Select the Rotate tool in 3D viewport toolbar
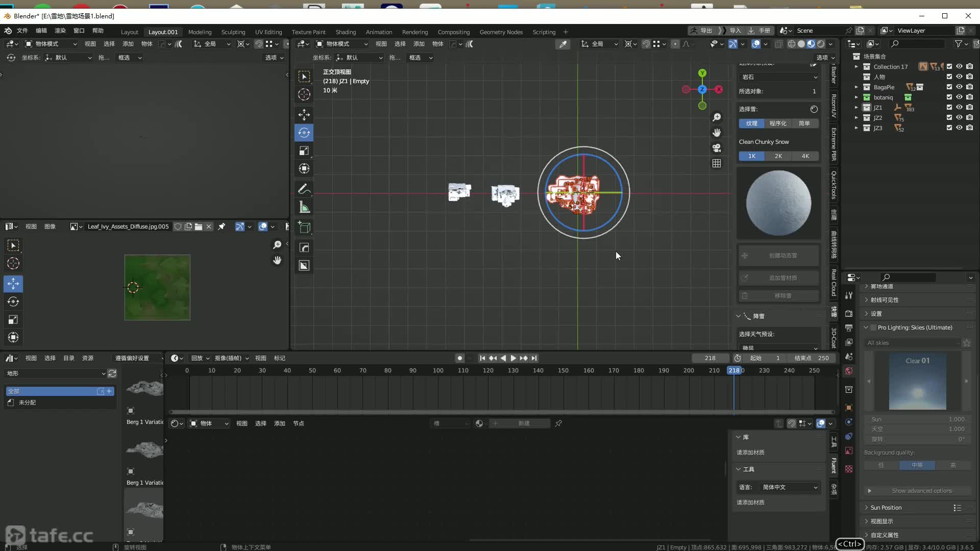Viewport: 980px width, 551px height. point(304,133)
